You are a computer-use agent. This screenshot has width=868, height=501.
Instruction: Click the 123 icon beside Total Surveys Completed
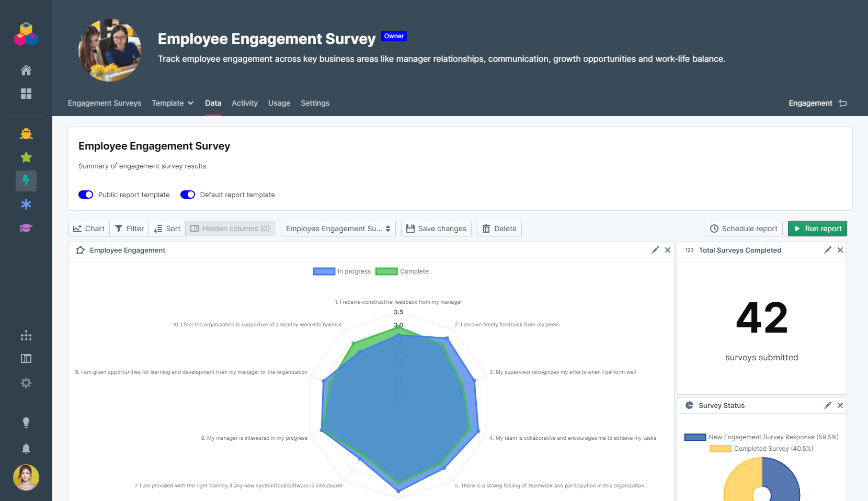689,250
